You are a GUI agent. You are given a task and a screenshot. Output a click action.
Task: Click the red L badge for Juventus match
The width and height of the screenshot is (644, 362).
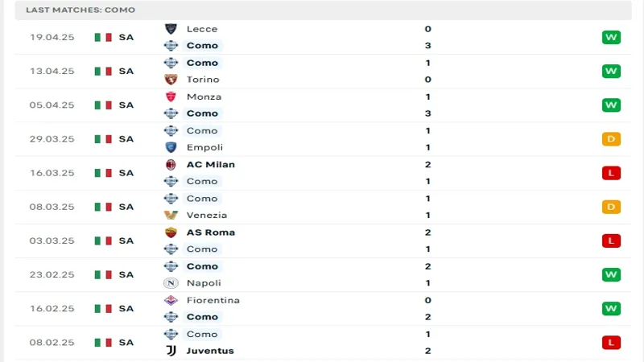click(611, 343)
